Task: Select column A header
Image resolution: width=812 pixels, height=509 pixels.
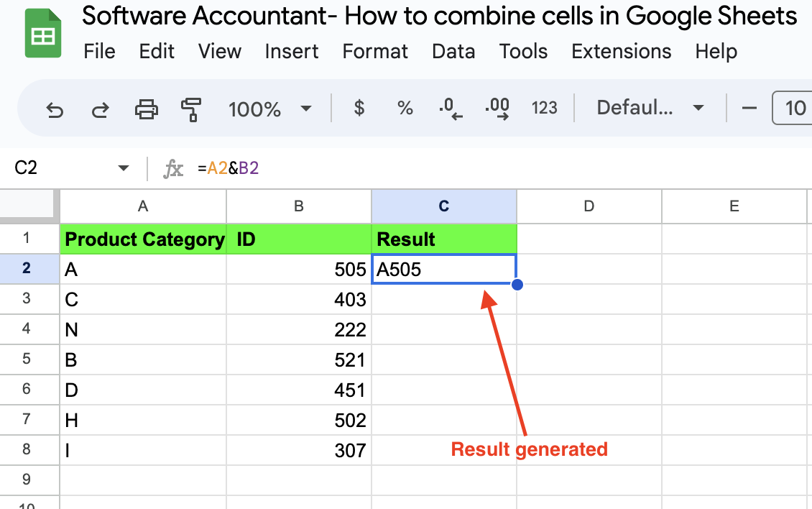Action: (143, 206)
